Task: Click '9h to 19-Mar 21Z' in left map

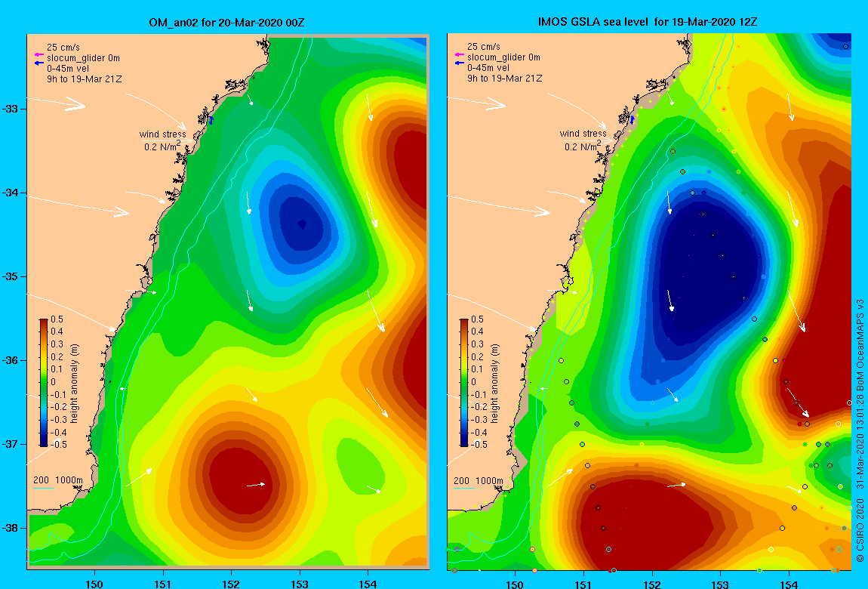Action: point(84,79)
